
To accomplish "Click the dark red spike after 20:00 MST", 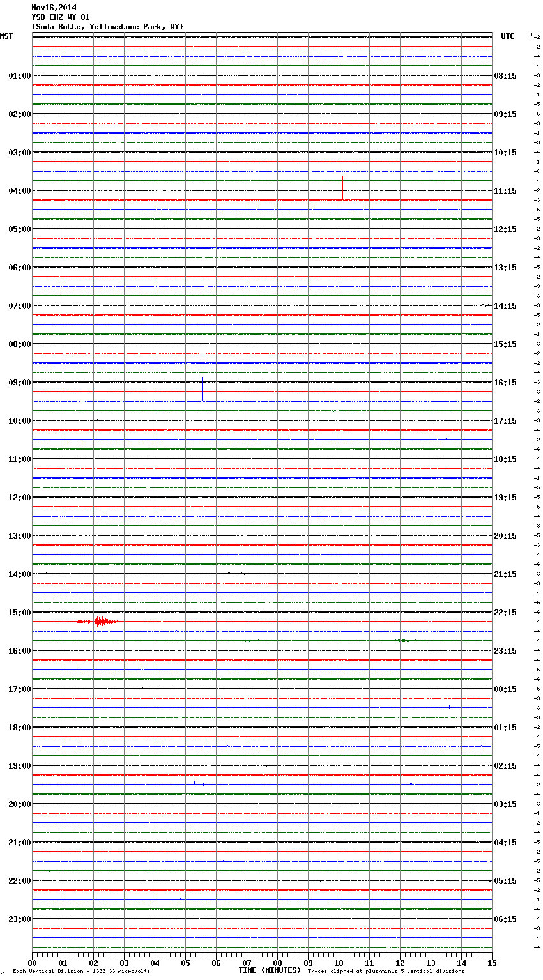I will 378,812.
